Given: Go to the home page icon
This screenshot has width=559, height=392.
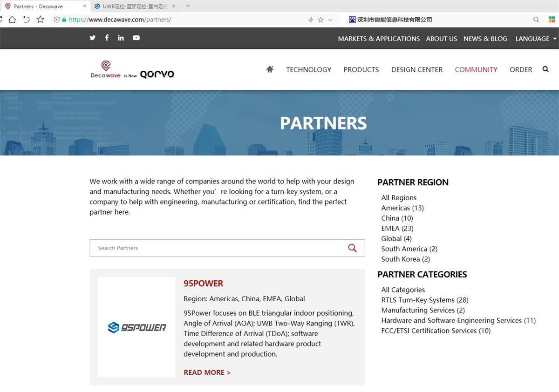Looking at the screenshot, I should 270,69.
